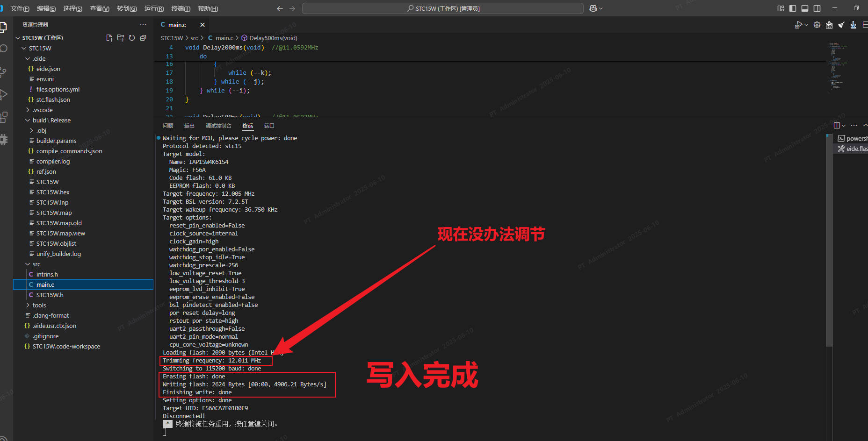Click the split terminal icon
The height and width of the screenshot is (441, 868).
837,126
